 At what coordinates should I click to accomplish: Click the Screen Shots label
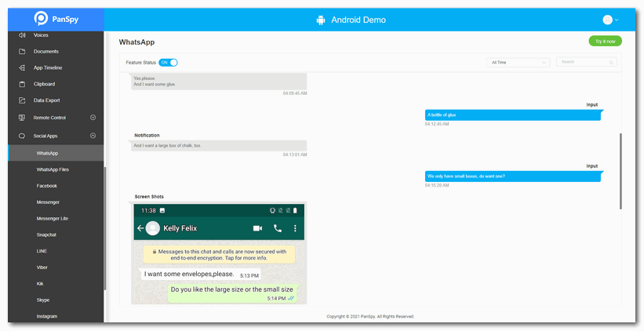149,197
